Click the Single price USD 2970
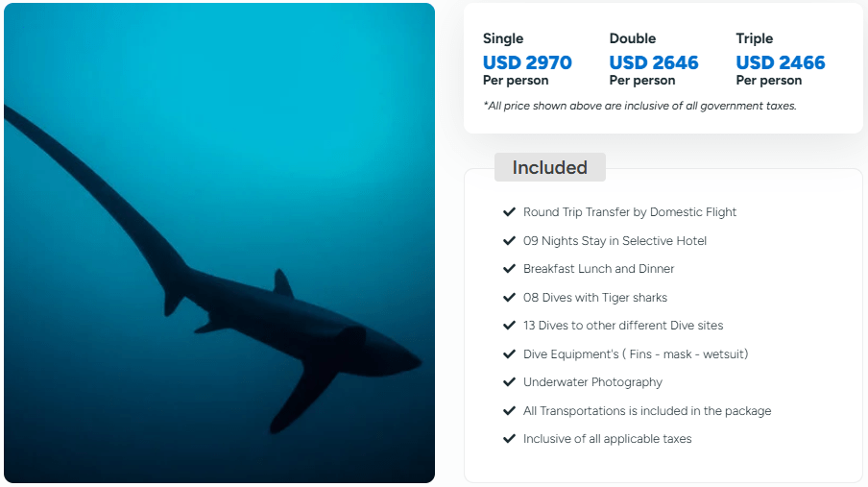This screenshot has height=487, width=868. pyautogui.click(x=527, y=63)
